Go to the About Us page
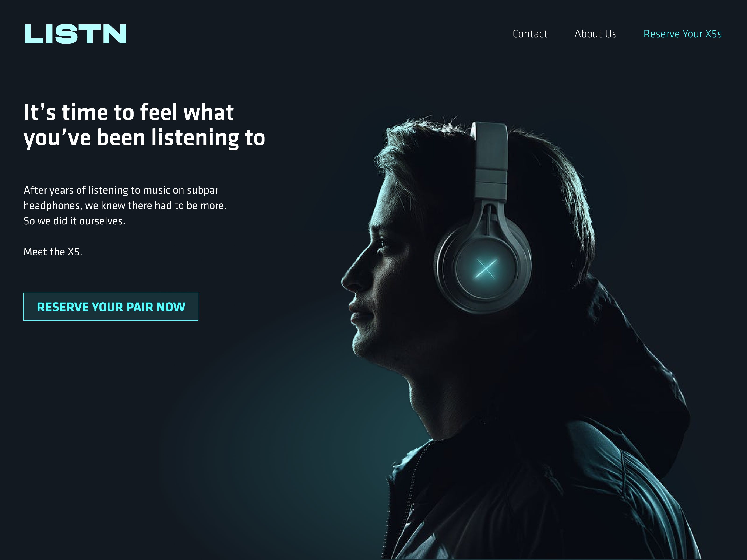This screenshot has width=747, height=560. click(595, 34)
